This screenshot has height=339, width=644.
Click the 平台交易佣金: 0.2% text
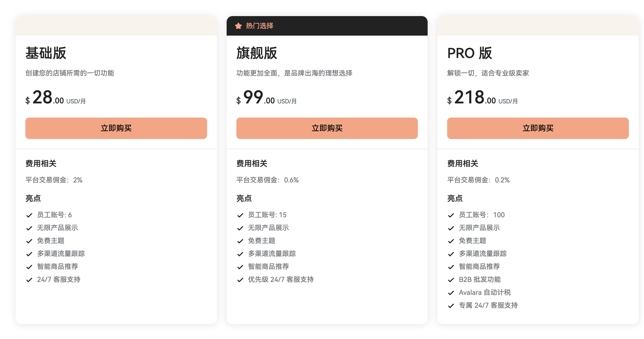(478, 180)
